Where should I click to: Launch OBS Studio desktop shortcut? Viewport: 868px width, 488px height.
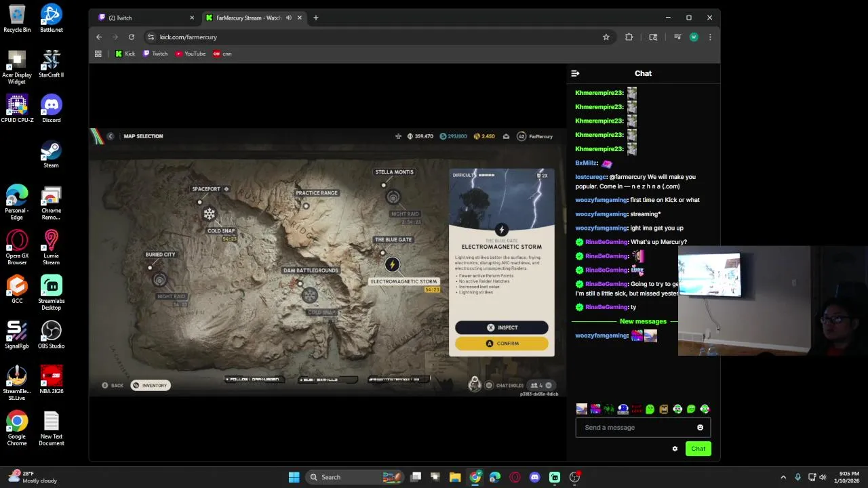52,335
